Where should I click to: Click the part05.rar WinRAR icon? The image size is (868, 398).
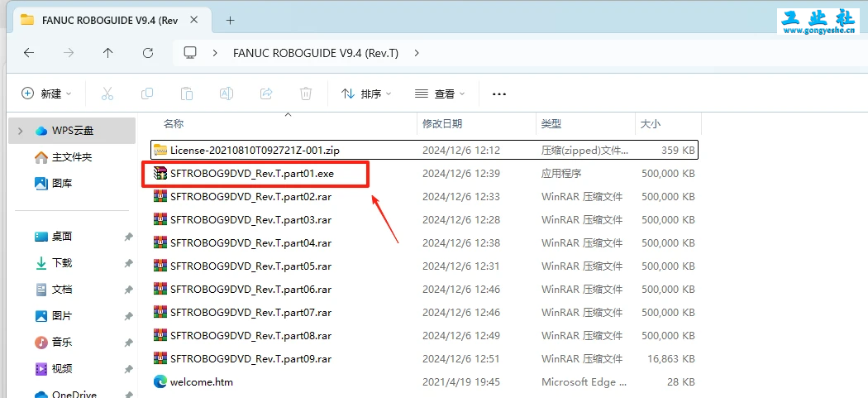coord(160,266)
